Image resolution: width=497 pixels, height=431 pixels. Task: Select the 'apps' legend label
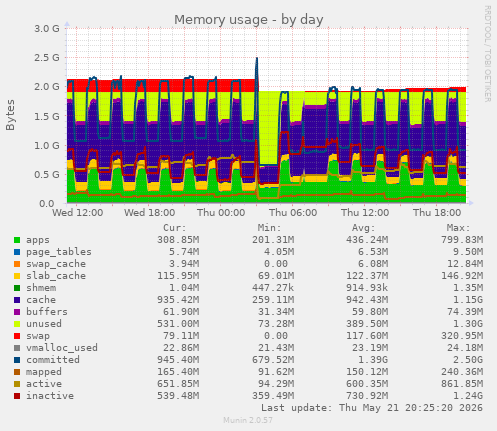[38, 240]
